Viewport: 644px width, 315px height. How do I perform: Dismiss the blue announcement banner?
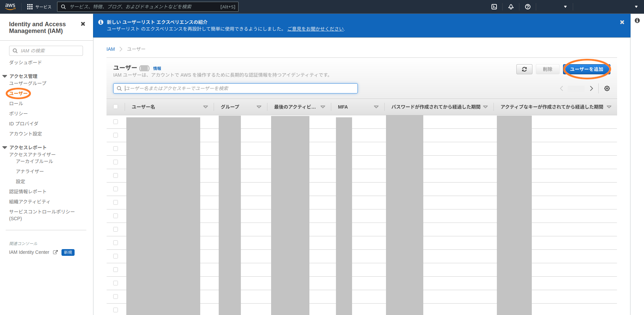coord(622,22)
